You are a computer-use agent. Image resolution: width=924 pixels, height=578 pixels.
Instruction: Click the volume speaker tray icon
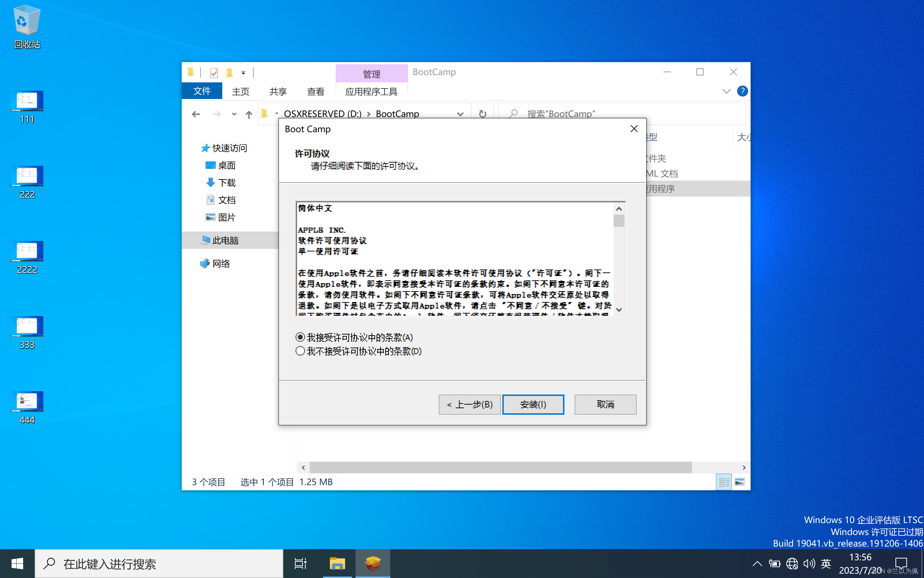click(809, 563)
